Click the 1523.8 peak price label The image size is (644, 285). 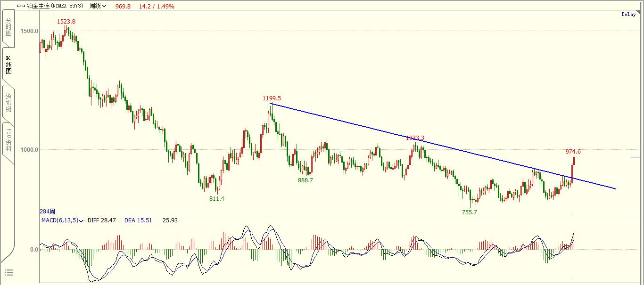66,22
